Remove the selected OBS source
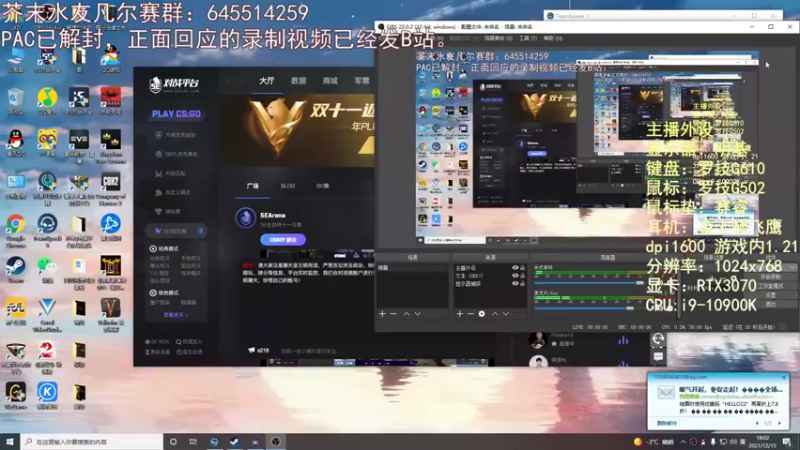Image resolution: width=800 pixels, height=450 pixels. [470, 314]
